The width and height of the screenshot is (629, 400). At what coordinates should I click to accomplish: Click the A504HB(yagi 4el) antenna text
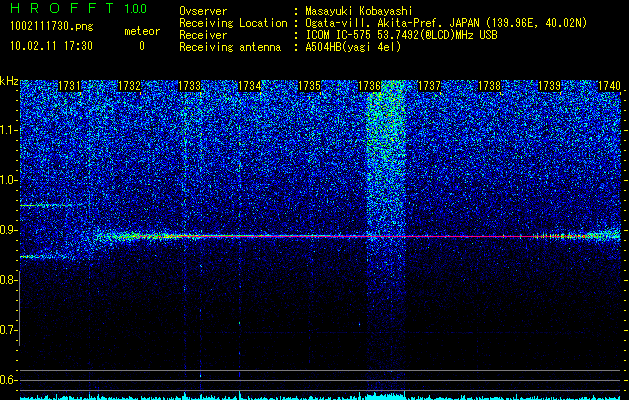[353, 47]
